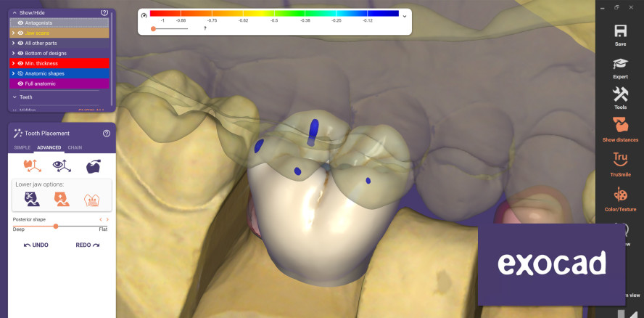The height and width of the screenshot is (318, 644).
Task: Toggle the Show distances icon
Action: click(x=620, y=125)
